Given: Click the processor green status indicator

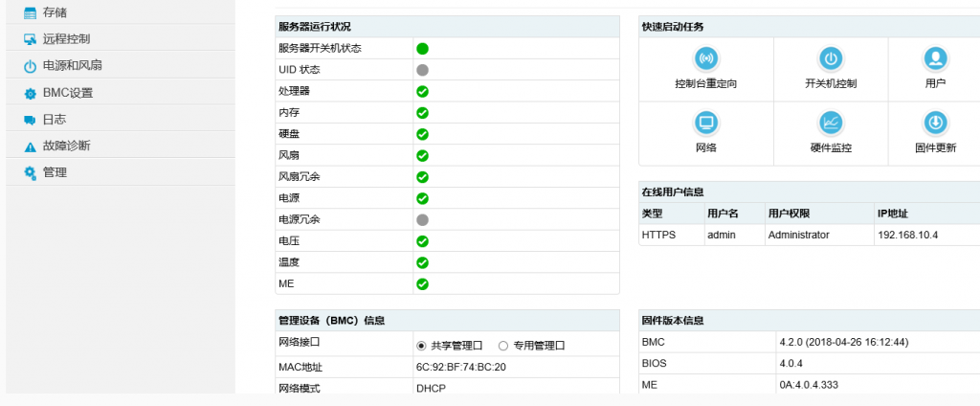Looking at the screenshot, I should click(422, 92).
